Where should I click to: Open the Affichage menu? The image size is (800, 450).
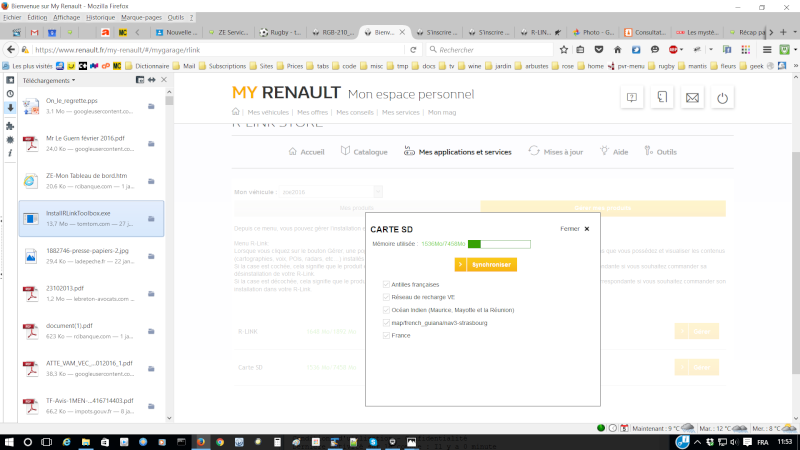tap(66, 17)
